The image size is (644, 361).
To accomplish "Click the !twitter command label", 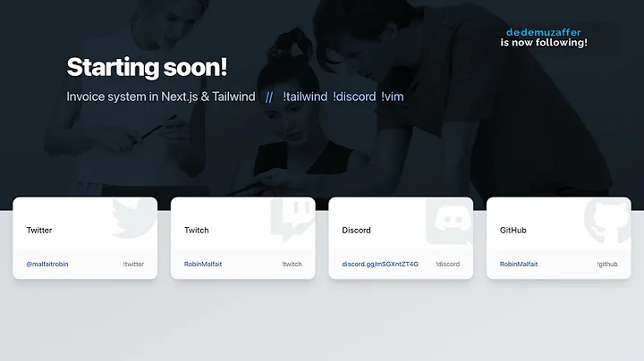I will click(x=133, y=264).
